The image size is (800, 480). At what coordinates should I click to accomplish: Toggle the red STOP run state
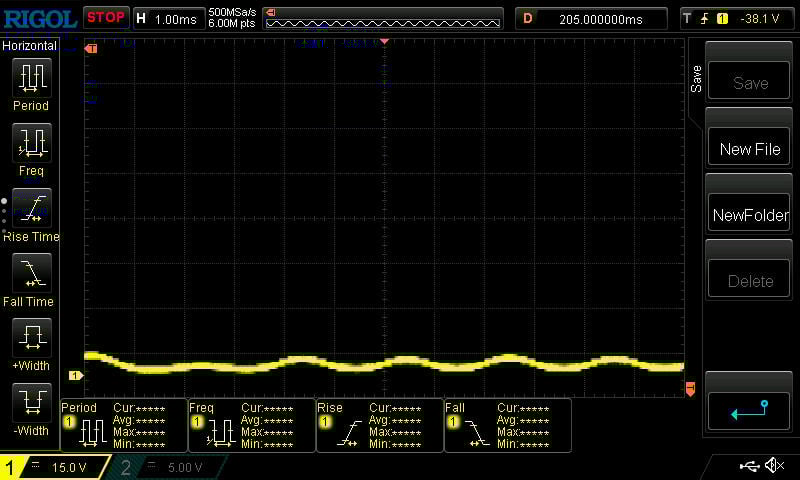pyautogui.click(x=105, y=17)
